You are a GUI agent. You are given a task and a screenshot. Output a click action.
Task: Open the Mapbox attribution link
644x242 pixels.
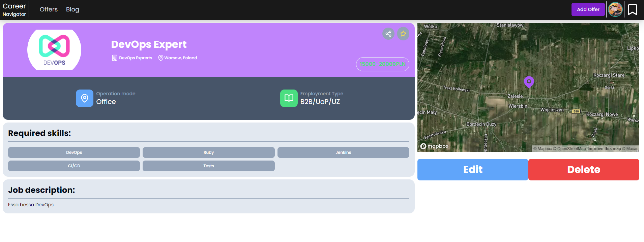(543, 149)
